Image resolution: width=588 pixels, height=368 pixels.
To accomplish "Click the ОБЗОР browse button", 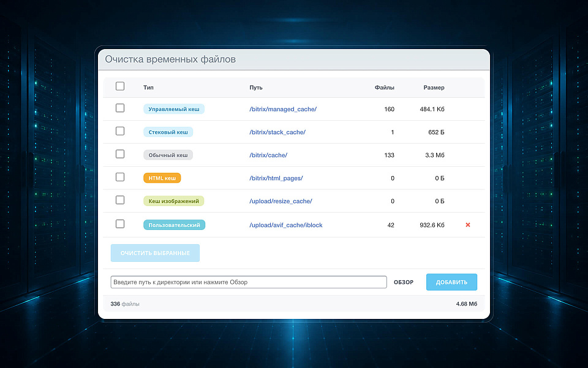I will tap(404, 282).
